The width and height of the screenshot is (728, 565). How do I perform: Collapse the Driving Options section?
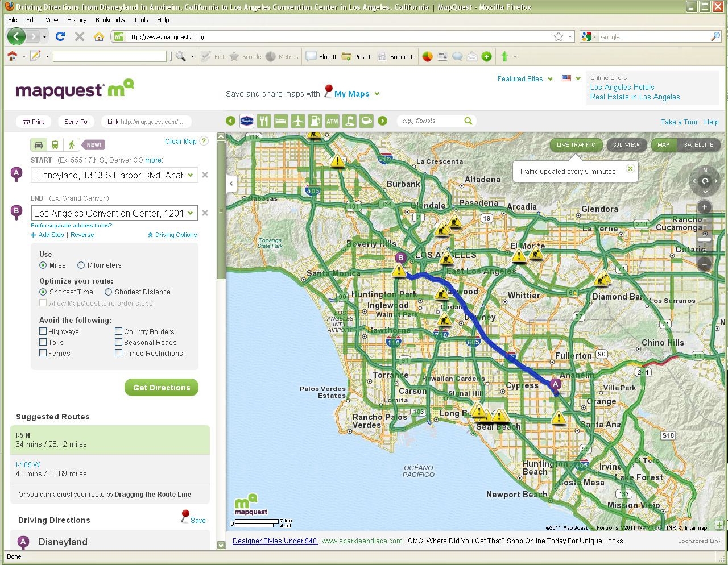click(172, 235)
